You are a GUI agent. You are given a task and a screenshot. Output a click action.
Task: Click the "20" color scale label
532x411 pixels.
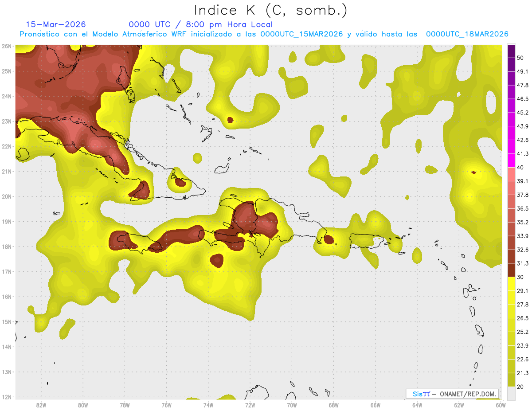pyautogui.click(x=520, y=387)
